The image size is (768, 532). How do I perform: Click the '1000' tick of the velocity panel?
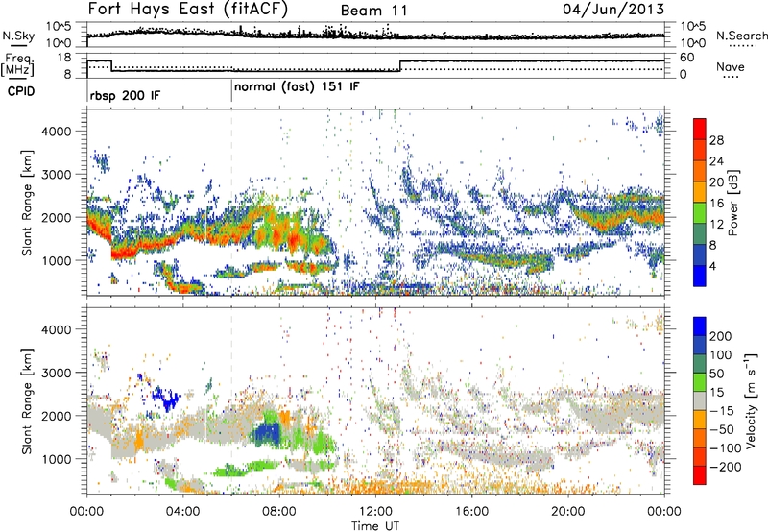tap(56, 459)
